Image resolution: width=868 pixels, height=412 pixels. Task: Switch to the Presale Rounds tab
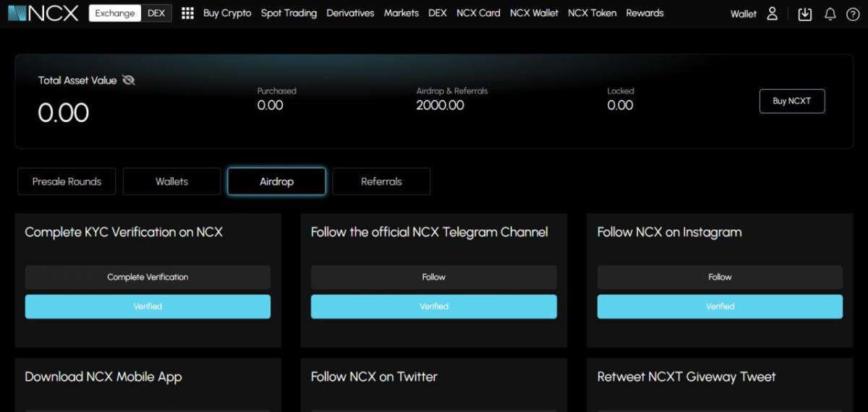(x=67, y=181)
